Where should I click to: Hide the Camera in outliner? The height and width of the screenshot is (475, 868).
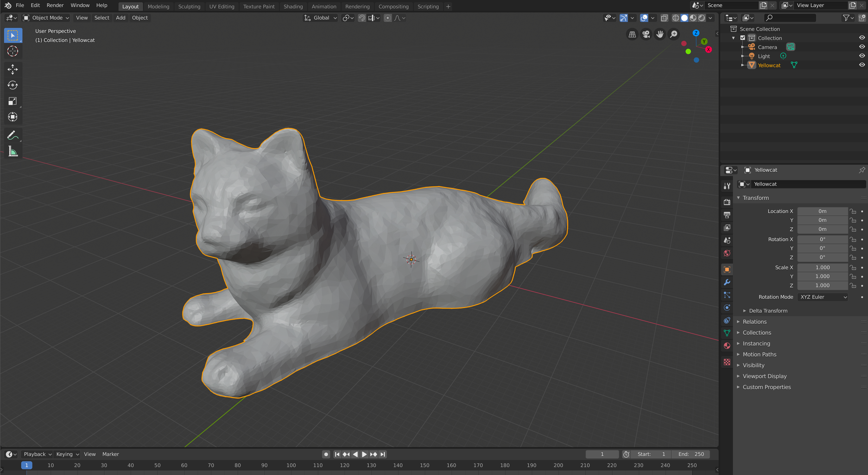[862, 47]
